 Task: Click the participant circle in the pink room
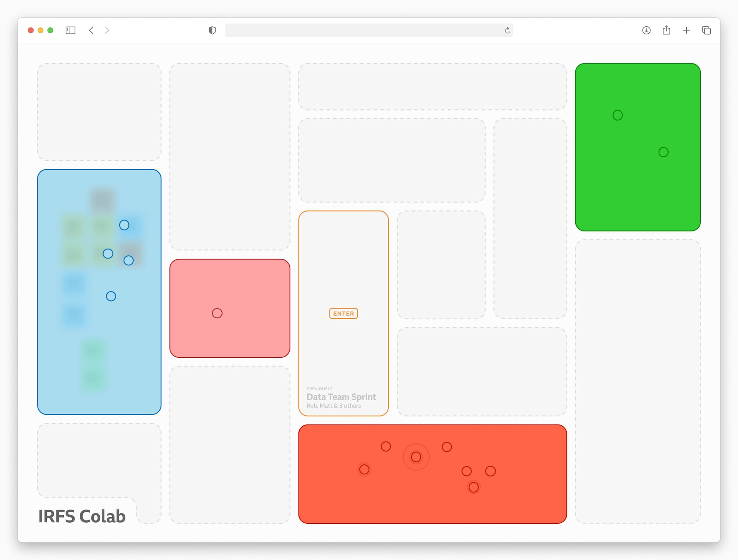(217, 313)
